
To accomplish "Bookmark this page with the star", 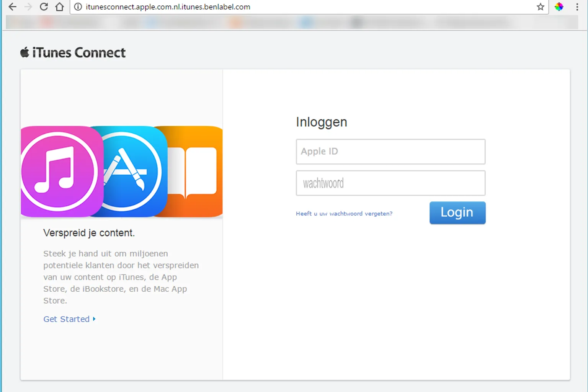I will pyautogui.click(x=540, y=7).
